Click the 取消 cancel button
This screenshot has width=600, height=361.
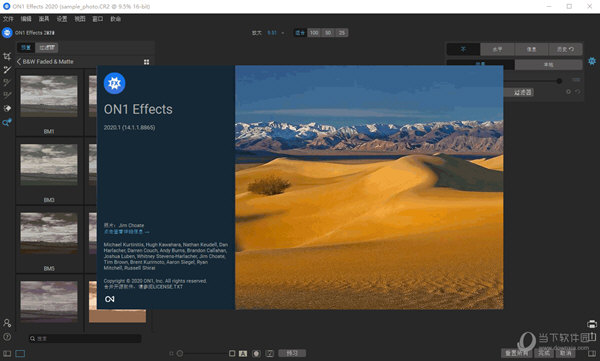coord(566,353)
